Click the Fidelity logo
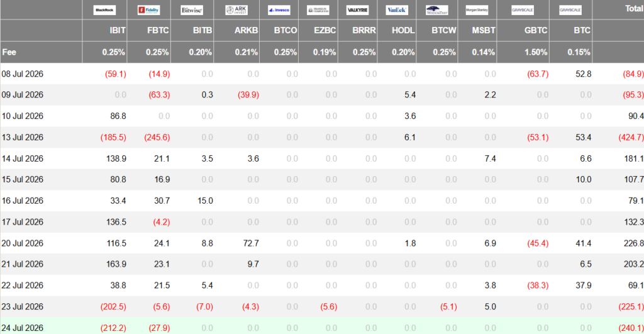Viewport: 644px width, 334px height. coord(148,10)
